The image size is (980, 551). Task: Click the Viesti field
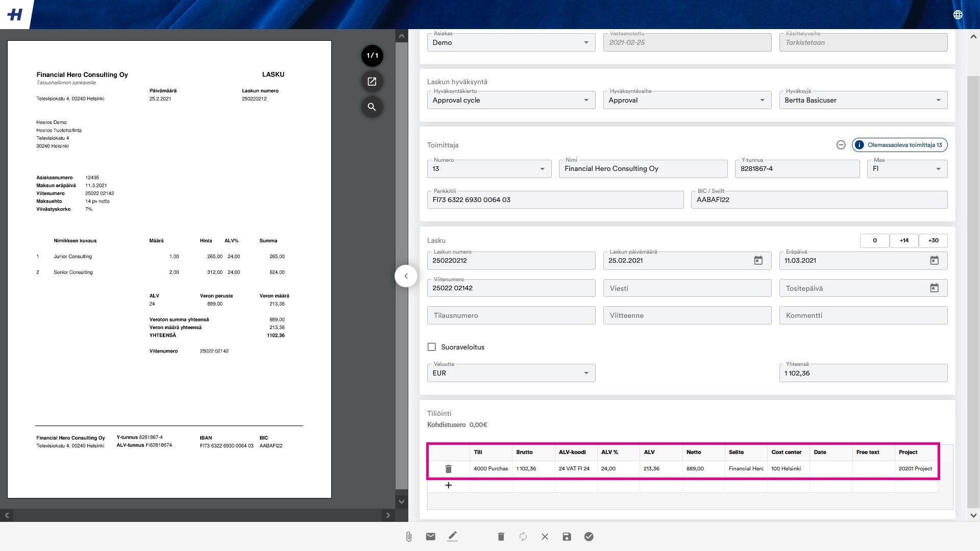(688, 288)
